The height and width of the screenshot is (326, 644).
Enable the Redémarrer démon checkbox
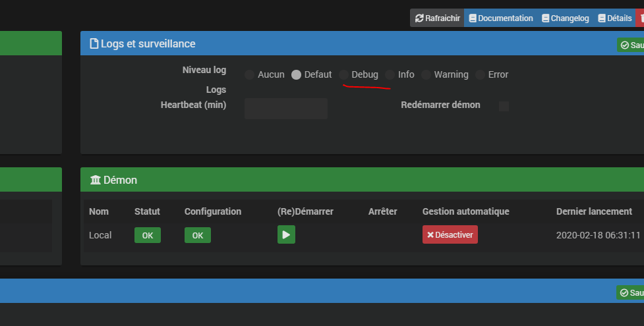tap(504, 106)
